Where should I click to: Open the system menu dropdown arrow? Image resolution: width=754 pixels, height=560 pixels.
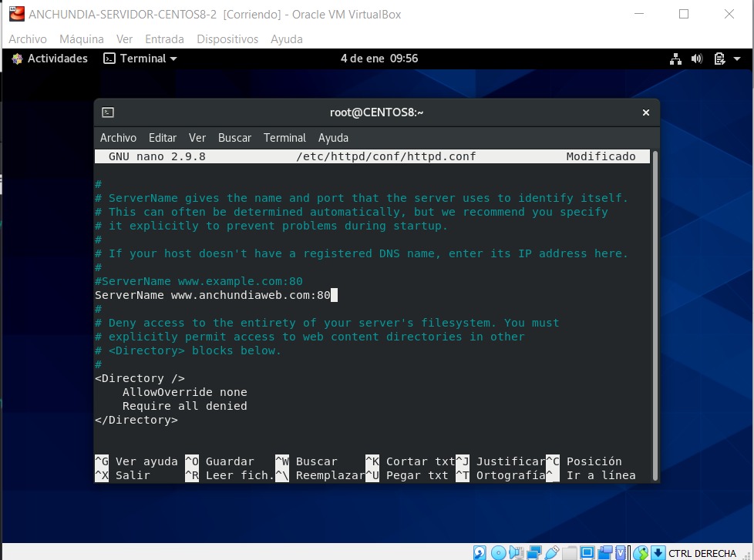click(737, 59)
